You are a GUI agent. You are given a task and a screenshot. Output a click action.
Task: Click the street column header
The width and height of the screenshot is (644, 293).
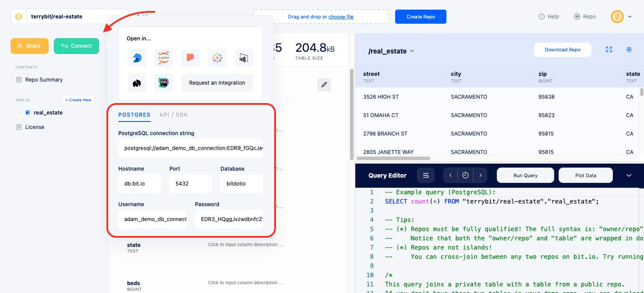coord(399,77)
